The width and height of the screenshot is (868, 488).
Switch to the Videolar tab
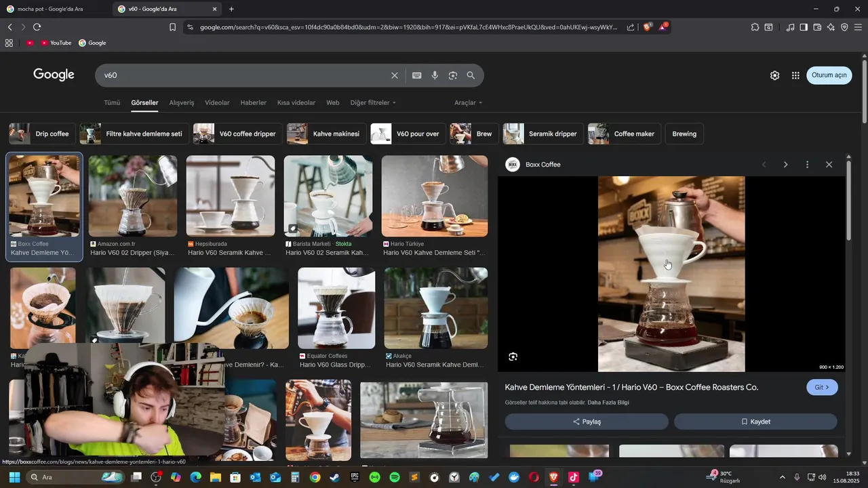coord(217,102)
